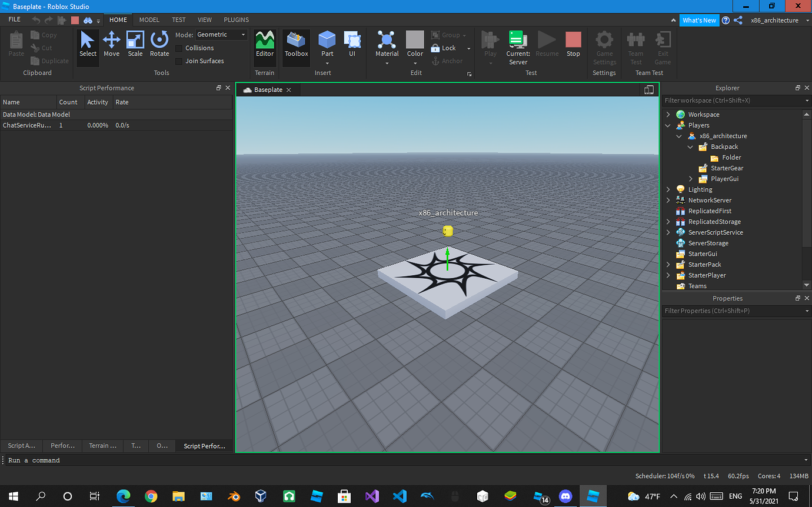The image size is (812, 507).
Task: Select the Folder item under Backpack
Action: [x=731, y=158]
